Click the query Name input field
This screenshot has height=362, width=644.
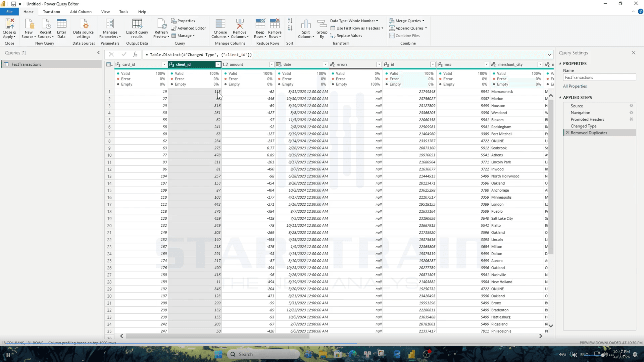[599, 77]
